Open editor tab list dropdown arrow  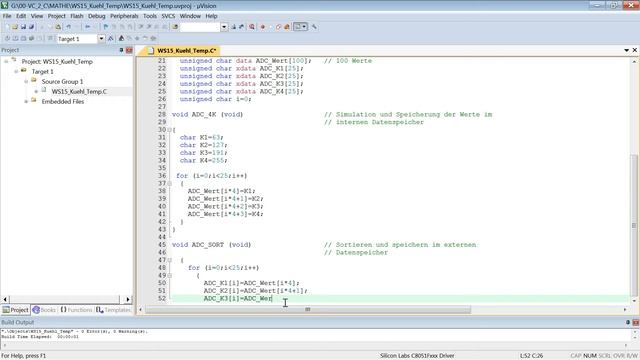[x=627, y=50]
